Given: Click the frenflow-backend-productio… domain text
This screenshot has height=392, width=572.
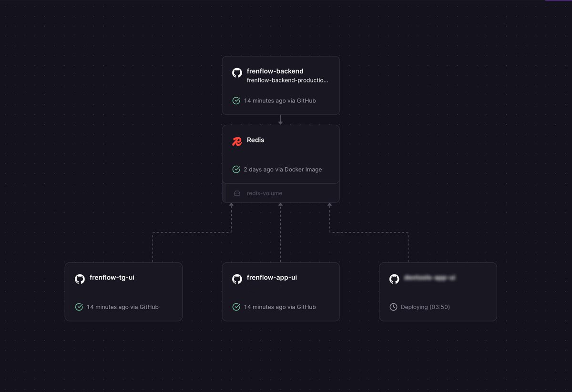Looking at the screenshot, I should (287, 80).
